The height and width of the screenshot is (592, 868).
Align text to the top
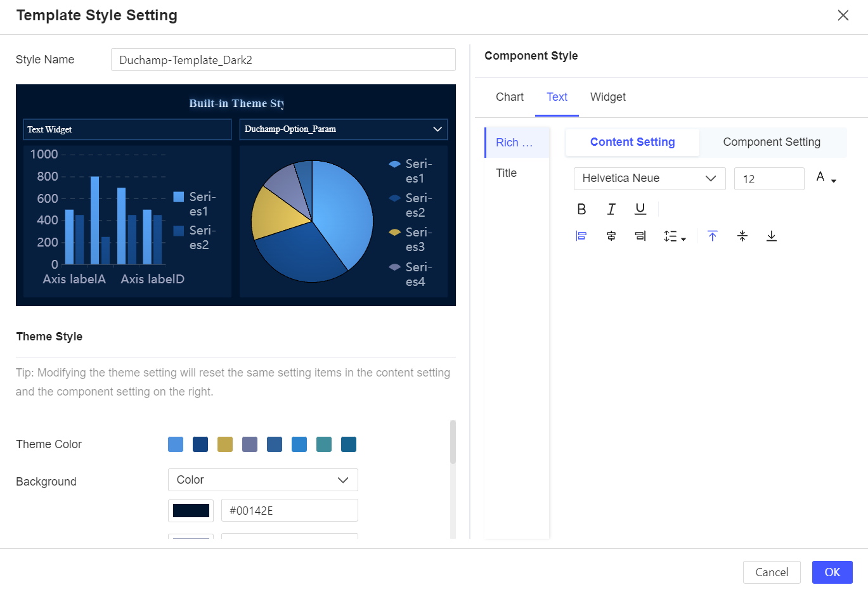[x=713, y=236]
